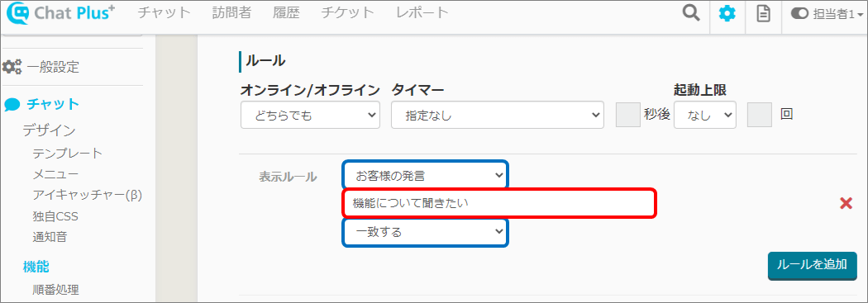Open the オンライン/オフライン dropdown
The image size is (868, 303).
(x=310, y=115)
